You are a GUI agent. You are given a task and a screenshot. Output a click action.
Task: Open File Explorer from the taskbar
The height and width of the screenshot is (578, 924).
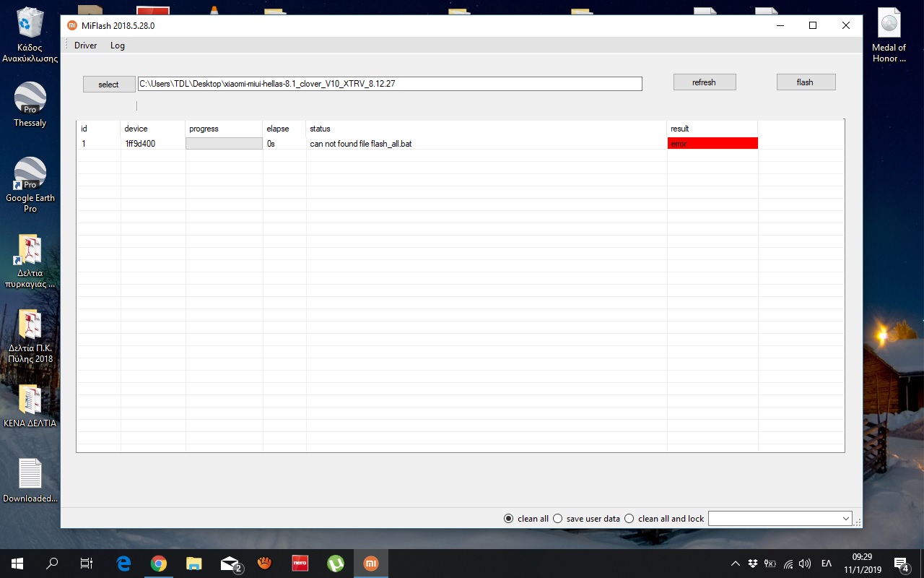click(193, 564)
